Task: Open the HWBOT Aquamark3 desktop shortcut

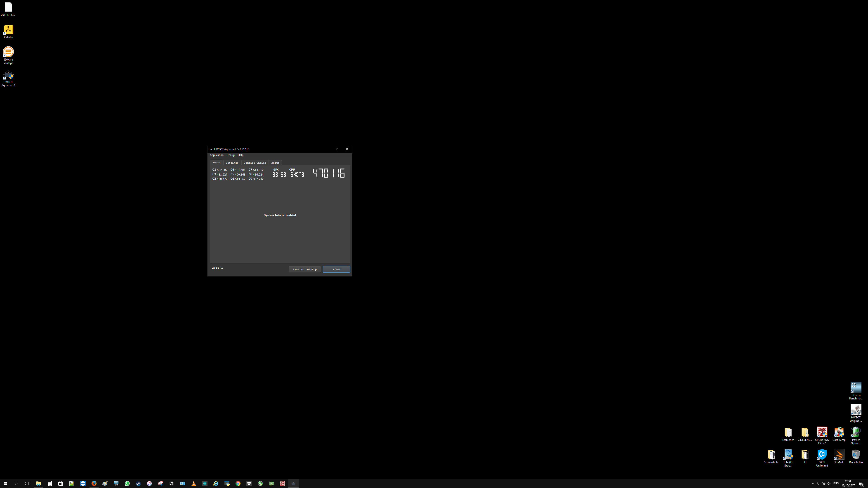Action: pos(8,78)
